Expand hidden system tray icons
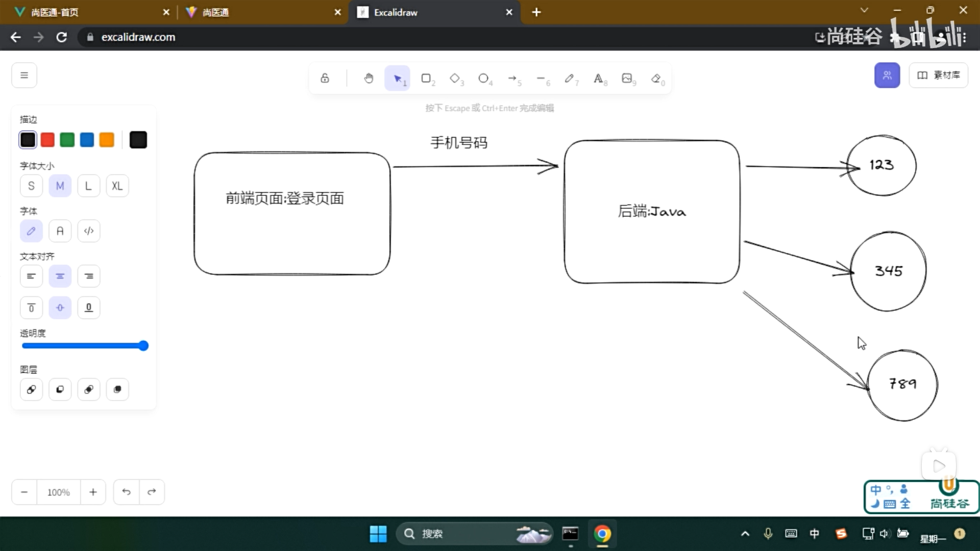This screenshot has height=551, width=980. click(x=745, y=534)
